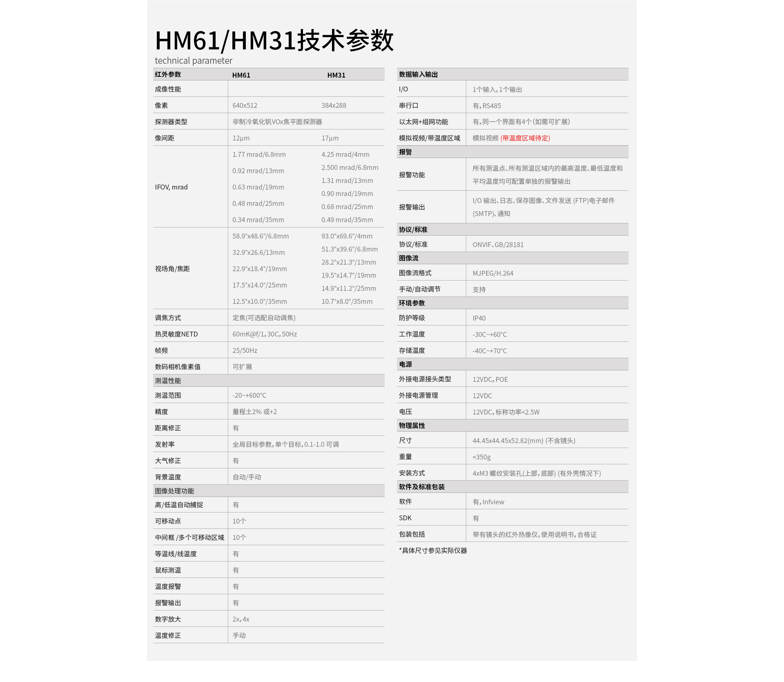784x682 pixels.
Task: Click the 'technical parameter' subtitle
Action: tap(194, 61)
